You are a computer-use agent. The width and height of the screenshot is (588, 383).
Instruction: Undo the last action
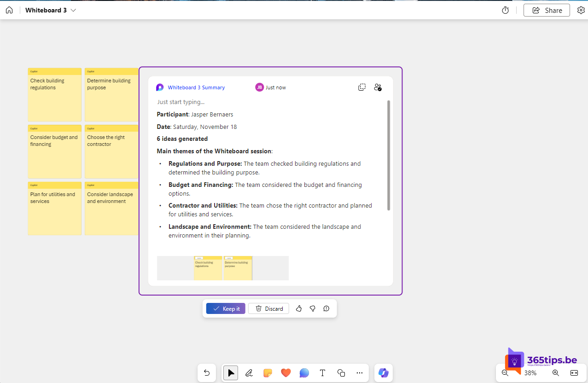tap(207, 373)
